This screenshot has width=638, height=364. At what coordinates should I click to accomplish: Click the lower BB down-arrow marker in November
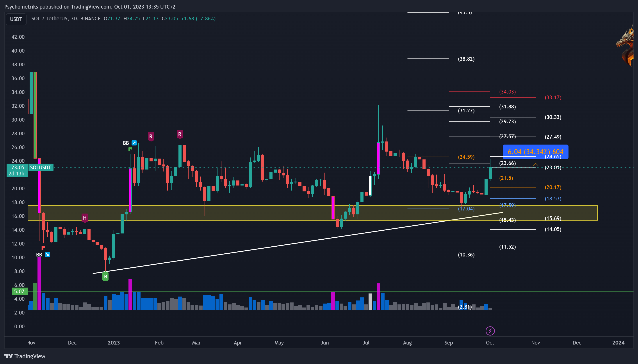(47, 254)
